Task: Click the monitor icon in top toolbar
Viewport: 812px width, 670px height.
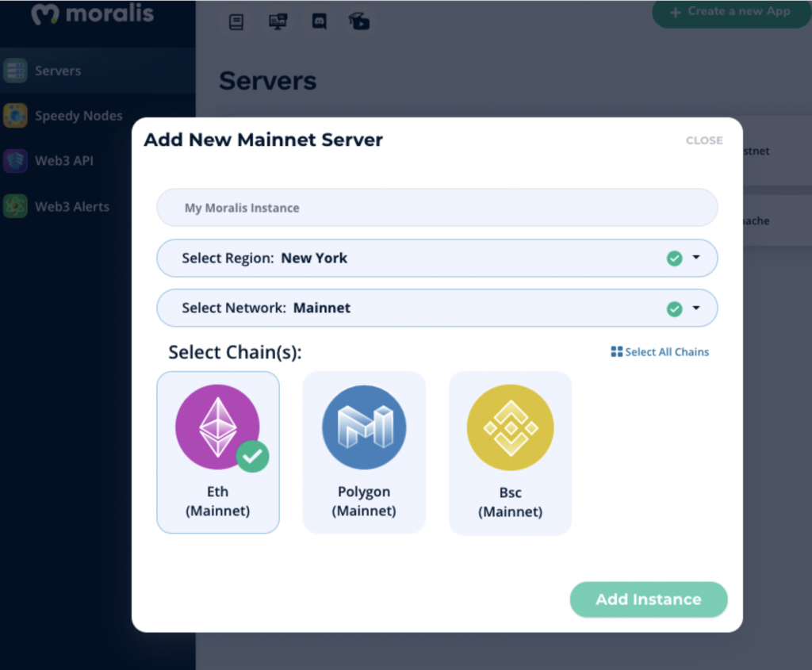Action: point(278,21)
